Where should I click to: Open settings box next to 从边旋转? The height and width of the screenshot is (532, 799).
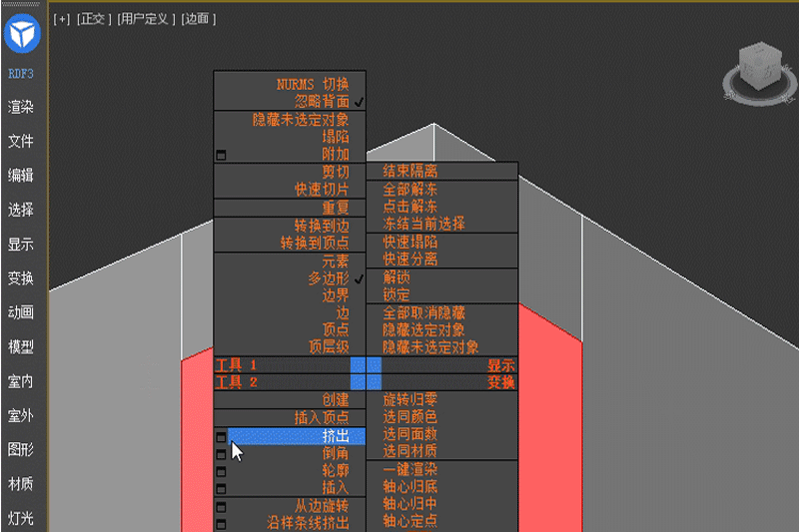[x=221, y=507]
